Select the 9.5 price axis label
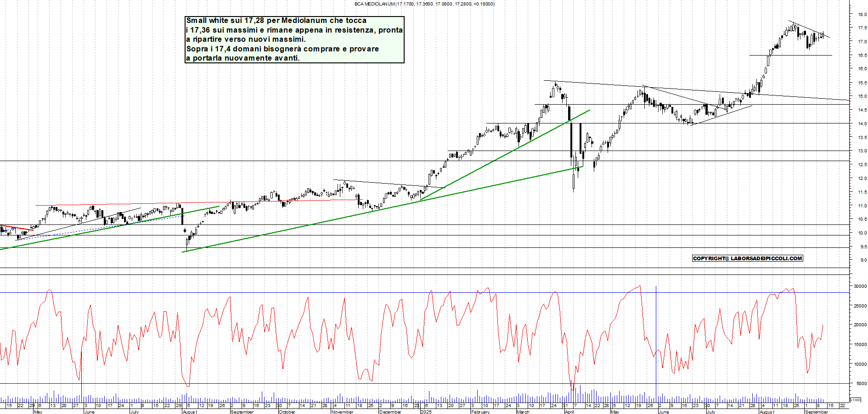Screen dimensions: 868x414 [x=863, y=247]
